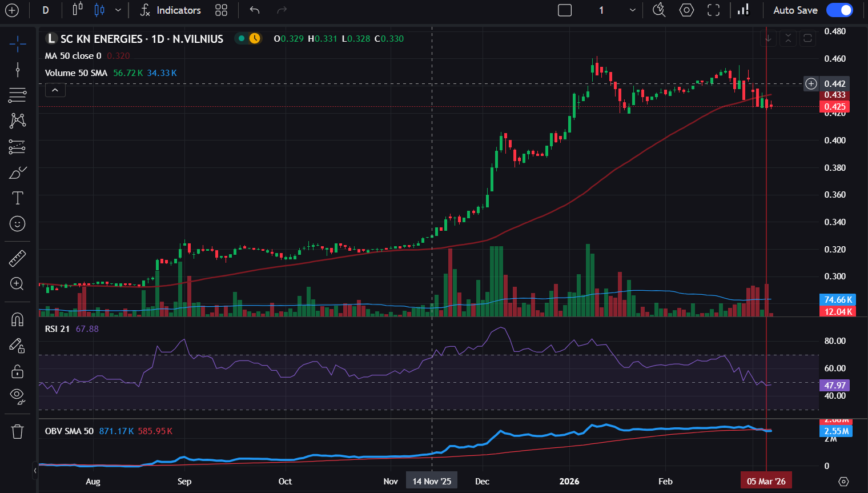Click the SC KN ENERGIES symbol title
Viewport: 868px width, 493px height.
click(x=142, y=39)
